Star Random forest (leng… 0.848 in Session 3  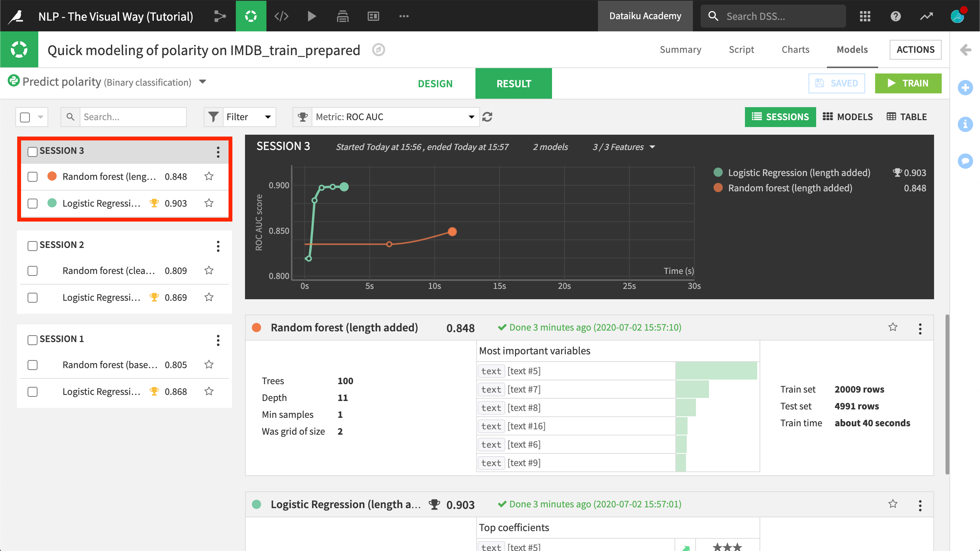click(209, 176)
